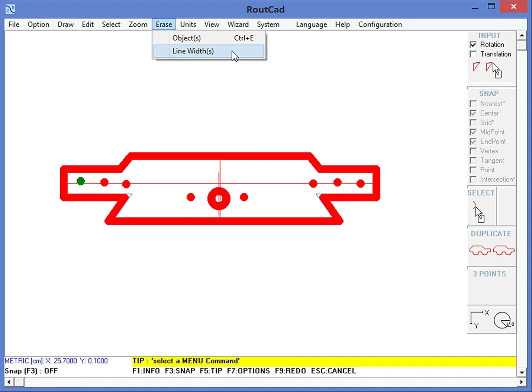Click the green point on the drawing

[80, 181]
